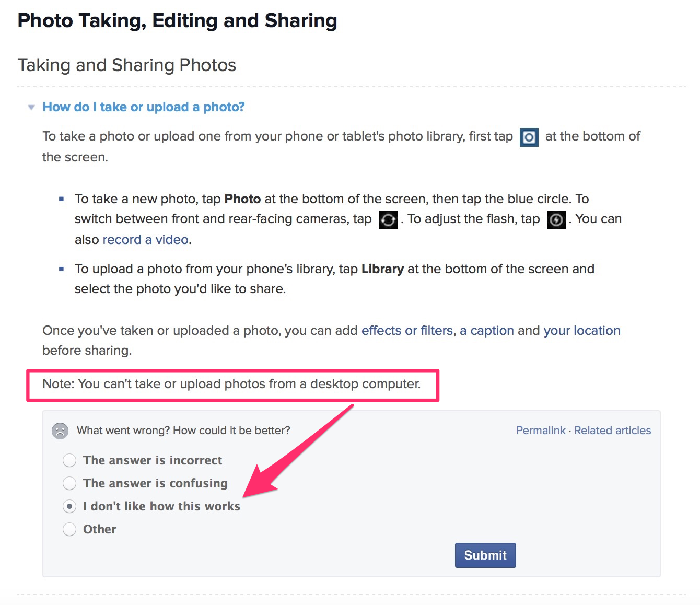Visit the 'your location' link
Screen dimensions: 700x605
point(581,331)
